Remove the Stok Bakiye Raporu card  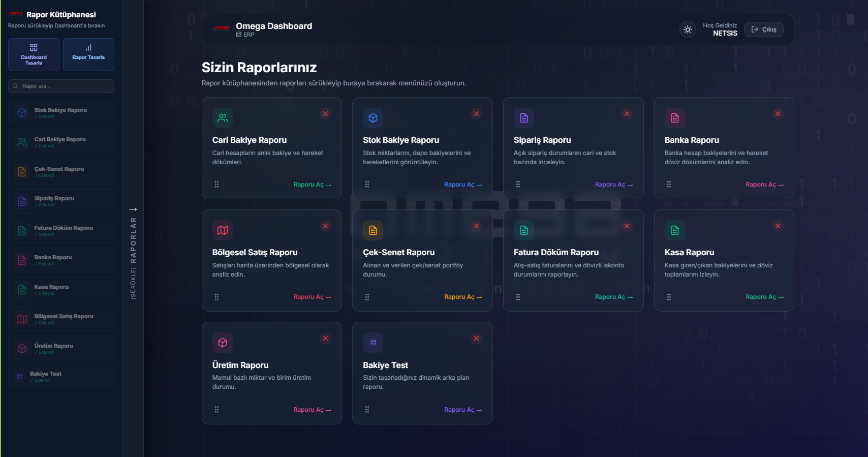click(x=476, y=113)
